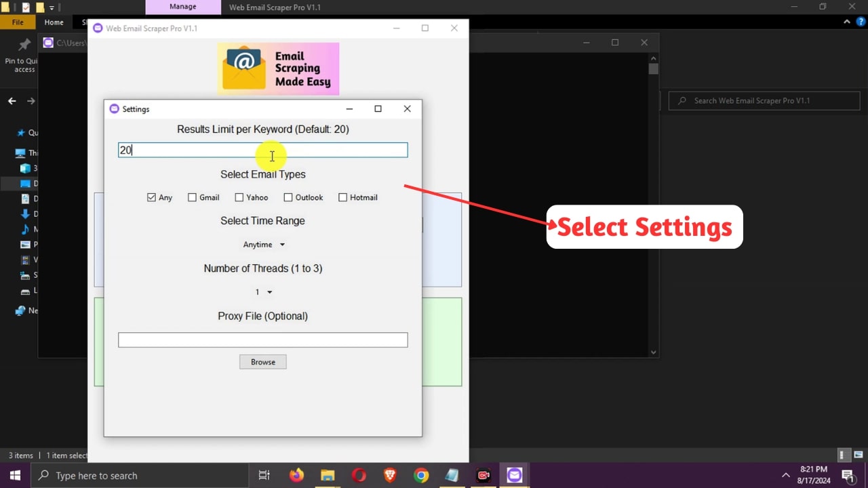Click the Browse button for proxy file
This screenshot has width=868, height=488.
pyautogui.click(x=263, y=362)
